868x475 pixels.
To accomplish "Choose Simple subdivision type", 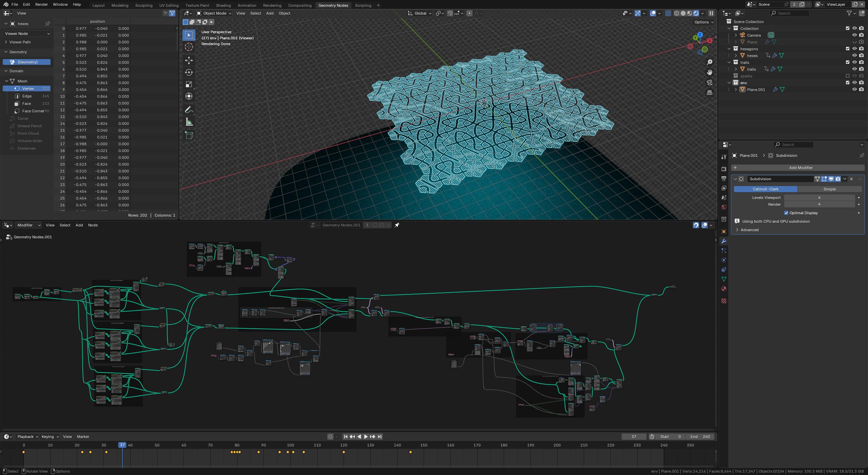I will 829,189.
